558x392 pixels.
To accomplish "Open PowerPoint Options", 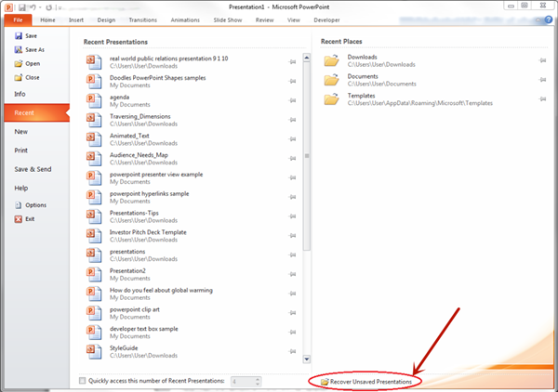I will pos(31,205).
